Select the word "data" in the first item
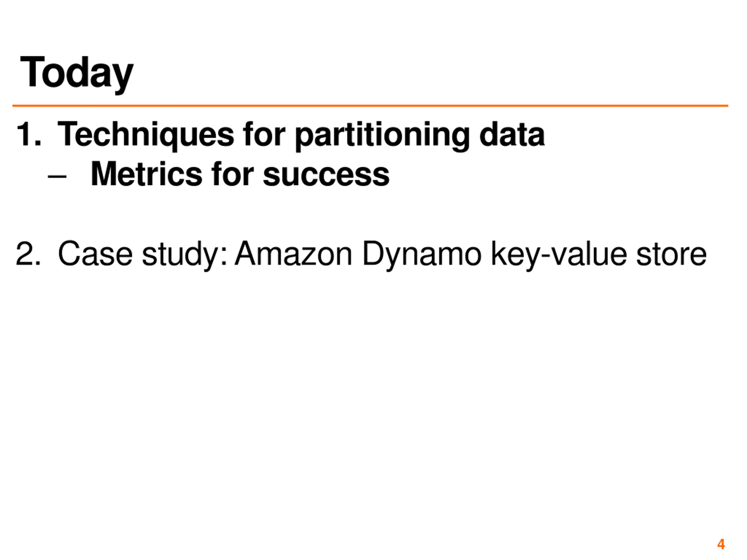This screenshot has width=747, height=560. click(x=512, y=134)
